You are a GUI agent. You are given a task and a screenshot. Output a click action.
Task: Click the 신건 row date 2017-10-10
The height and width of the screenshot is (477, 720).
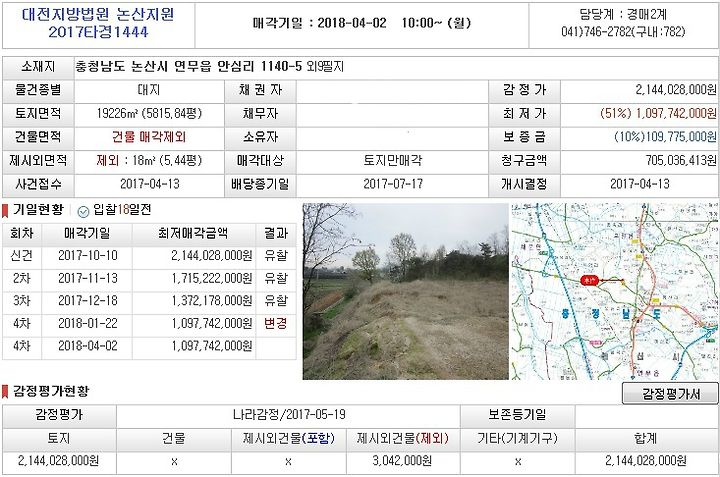click(88, 255)
